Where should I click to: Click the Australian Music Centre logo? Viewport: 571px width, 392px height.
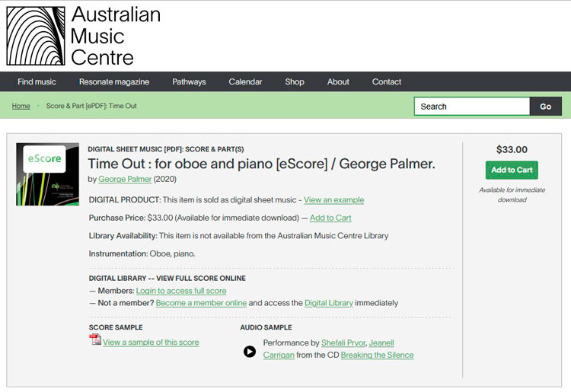tap(36, 36)
